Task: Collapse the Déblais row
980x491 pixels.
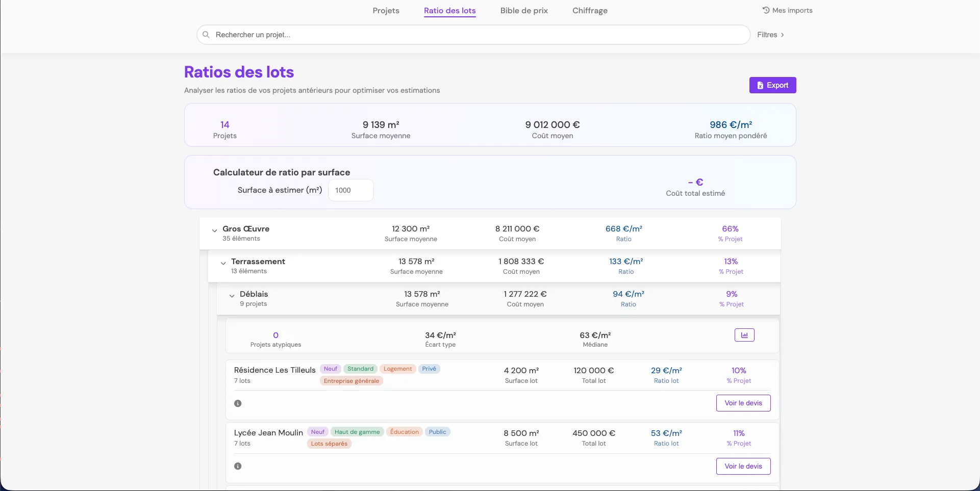Action: (232, 296)
